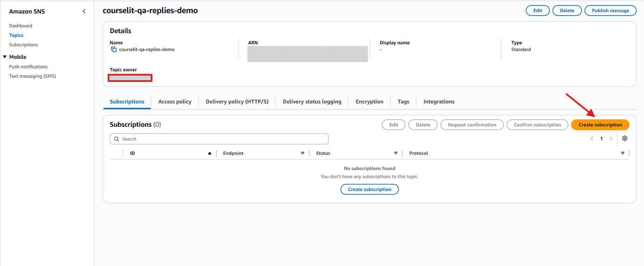Sort by the Protocol column arrow
This screenshot has height=266, width=644.
pos(623,153)
